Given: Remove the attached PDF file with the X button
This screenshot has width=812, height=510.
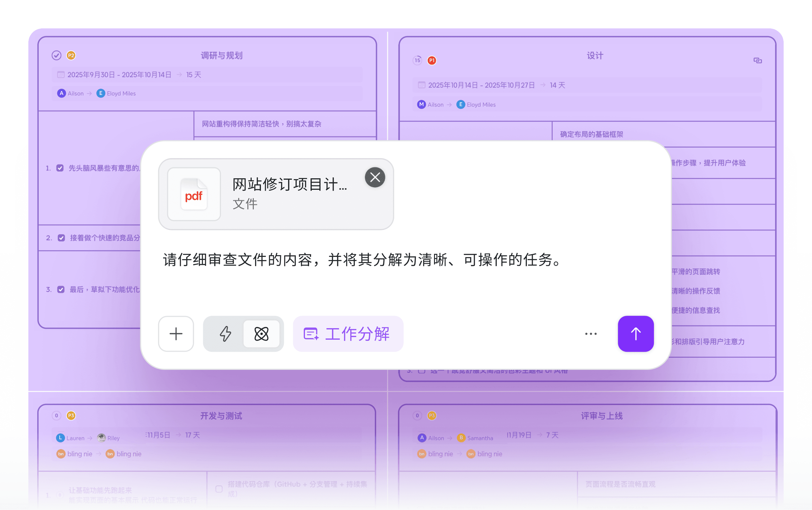Looking at the screenshot, I should click(375, 177).
